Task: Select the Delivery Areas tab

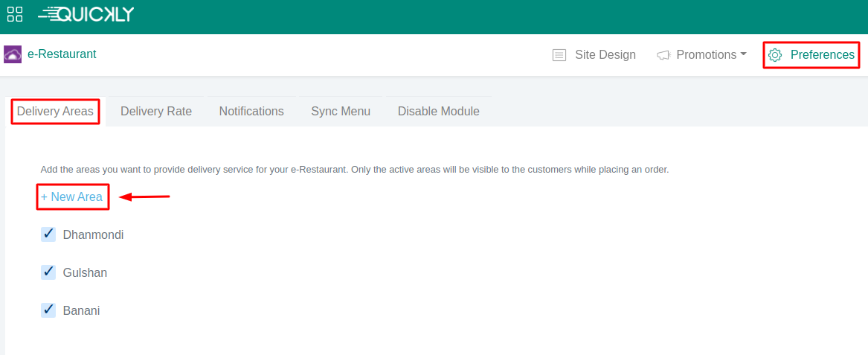Action: click(55, 111)
